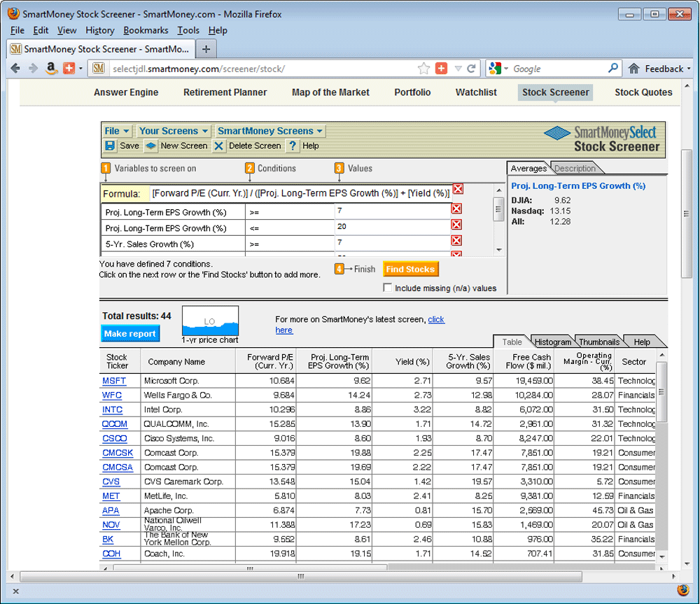Screen dimensions: 700x604
Task: Open the File dropdown in screener
Action: [x=116, y=131]
